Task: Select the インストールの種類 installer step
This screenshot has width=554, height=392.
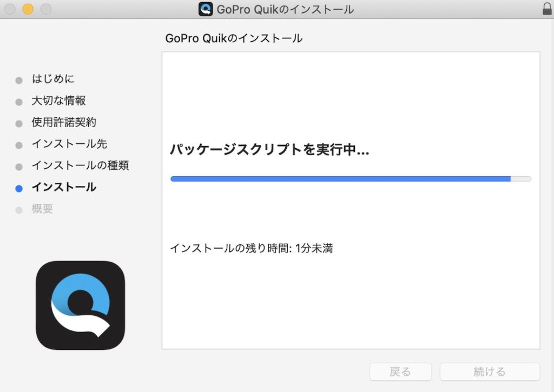Action: coord(81,165)
